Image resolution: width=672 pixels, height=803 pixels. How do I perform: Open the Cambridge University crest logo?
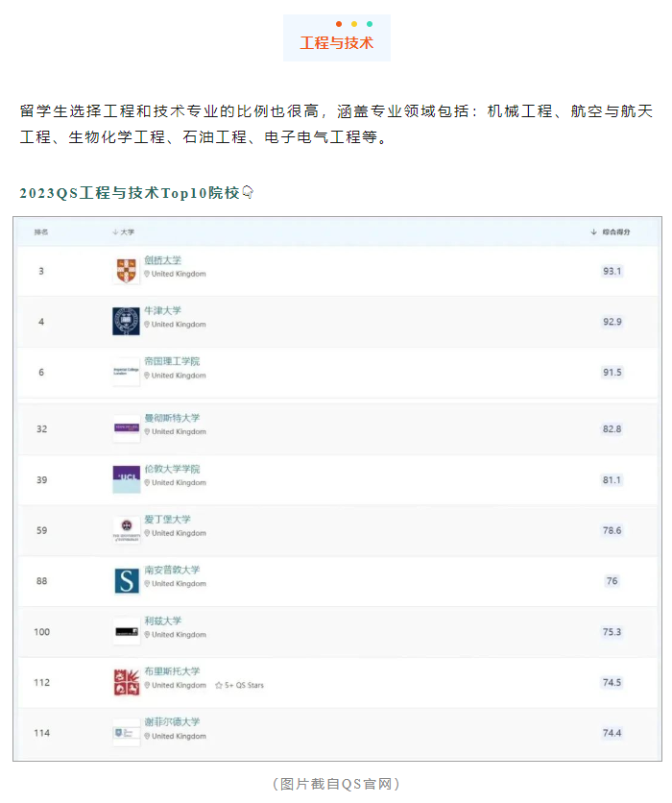(126, 271)
